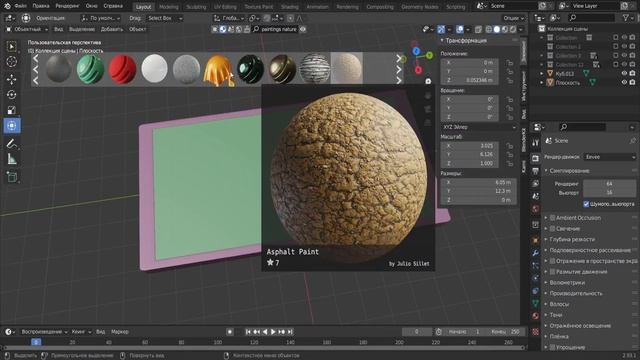Jump to timeline start with rewind button
The image size is (640, 360).
pyautogui.click(x=248, y=332)
